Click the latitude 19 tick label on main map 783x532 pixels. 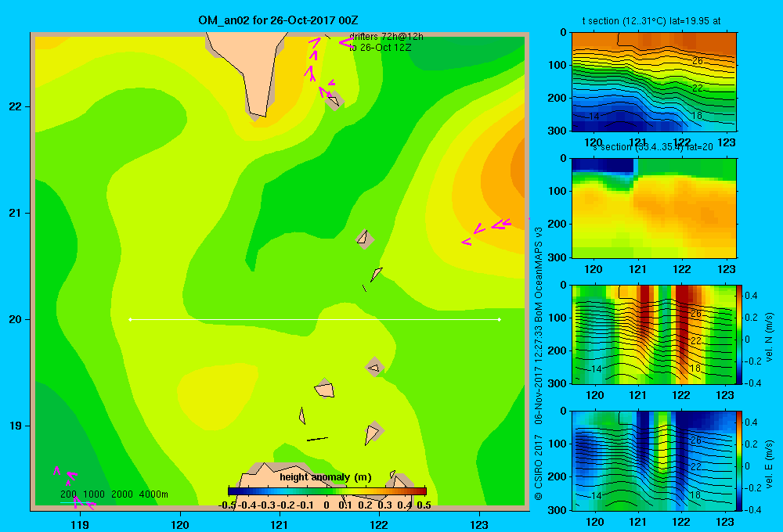(x=15, y=426)
